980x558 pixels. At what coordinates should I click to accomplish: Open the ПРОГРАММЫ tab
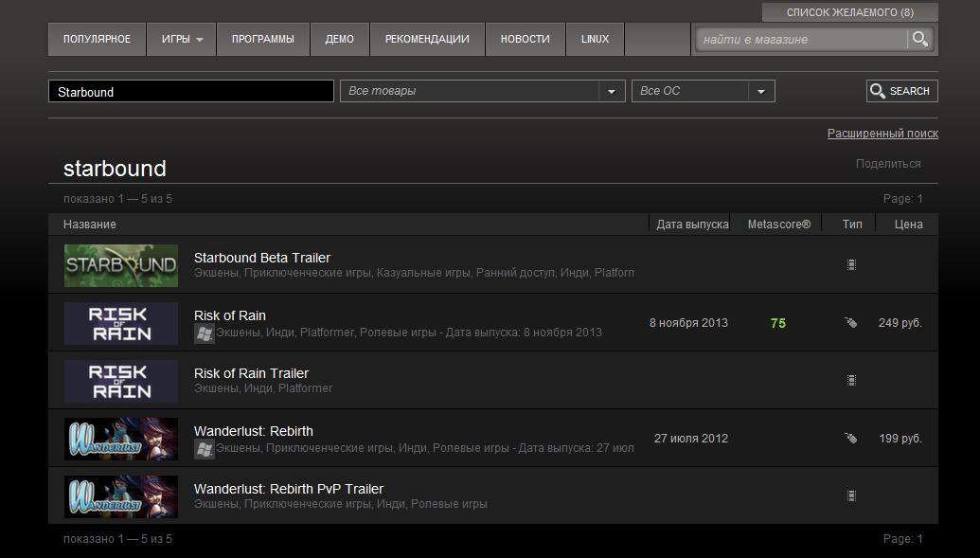(263, 39)
